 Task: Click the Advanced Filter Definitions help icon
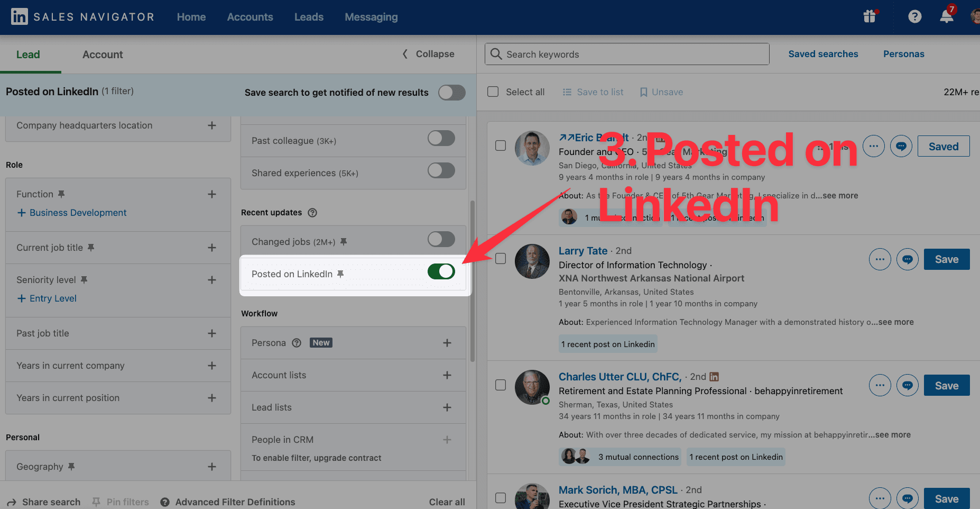165,502
